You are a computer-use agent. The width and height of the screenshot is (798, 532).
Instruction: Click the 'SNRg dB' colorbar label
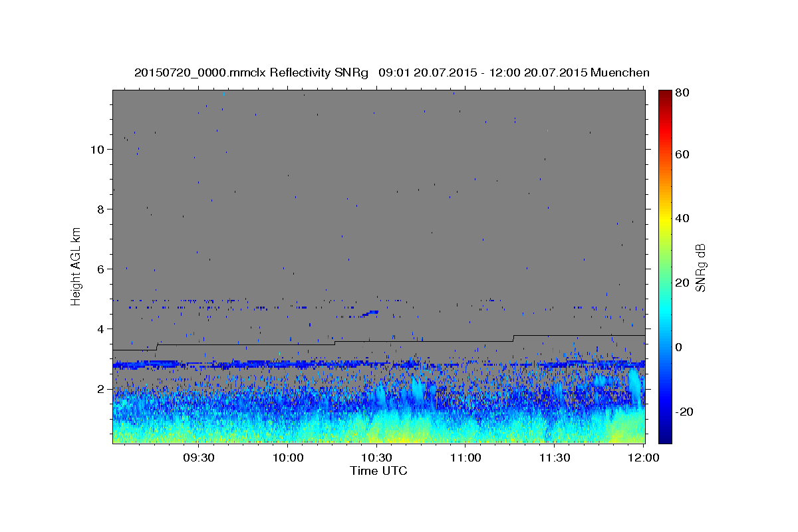(700, 267)
